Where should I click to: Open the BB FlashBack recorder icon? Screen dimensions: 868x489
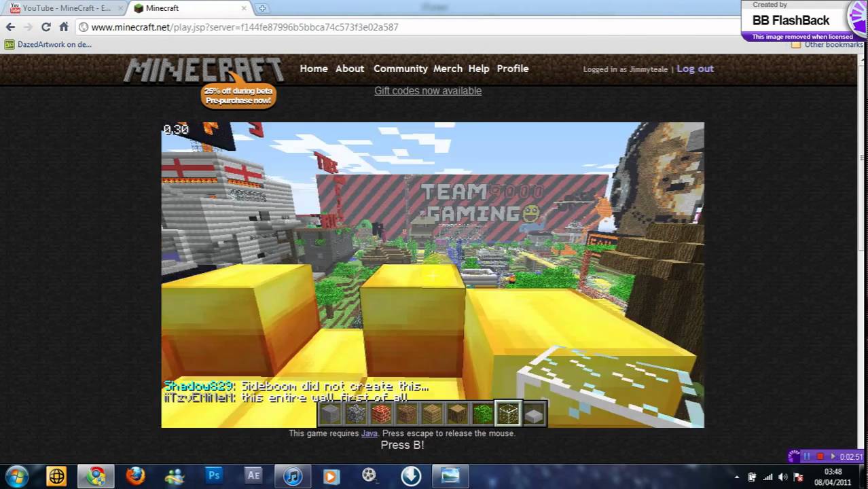pyautogui.click(x=793, y=456)
